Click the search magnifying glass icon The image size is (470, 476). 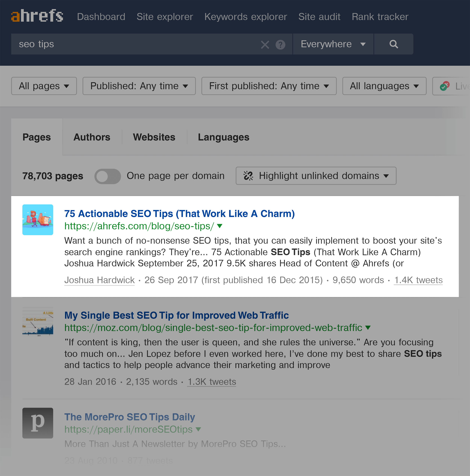[x=394, y=44]
